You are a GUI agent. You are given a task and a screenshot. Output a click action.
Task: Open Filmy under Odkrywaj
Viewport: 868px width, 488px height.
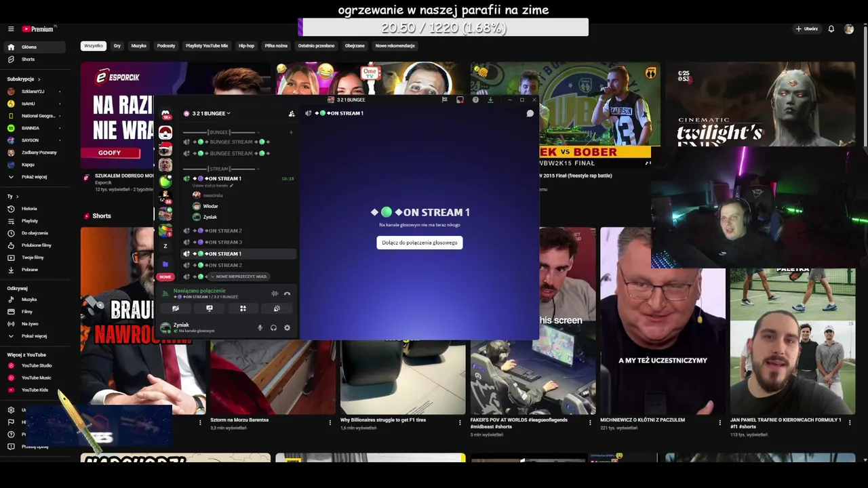[x=35, y=312]
